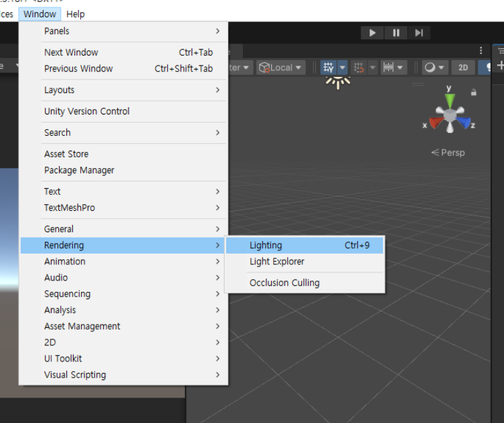Toggle the scene gizmo rotation lock

pos(473,92)
